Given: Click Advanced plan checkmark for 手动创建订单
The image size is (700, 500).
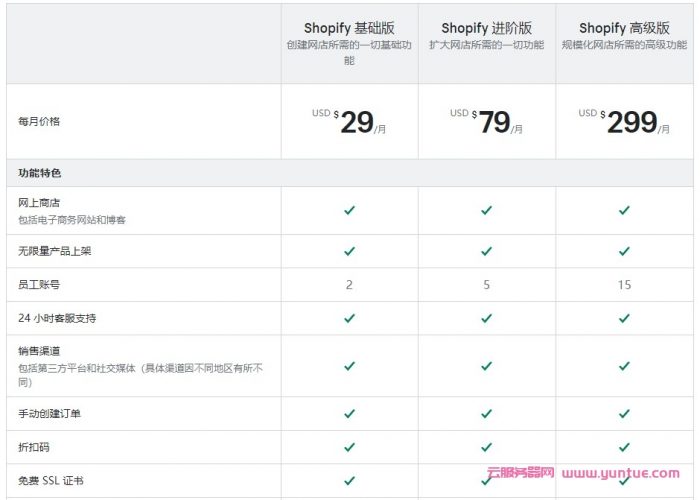Looking at the screenshot, I should tap(624, 413).
